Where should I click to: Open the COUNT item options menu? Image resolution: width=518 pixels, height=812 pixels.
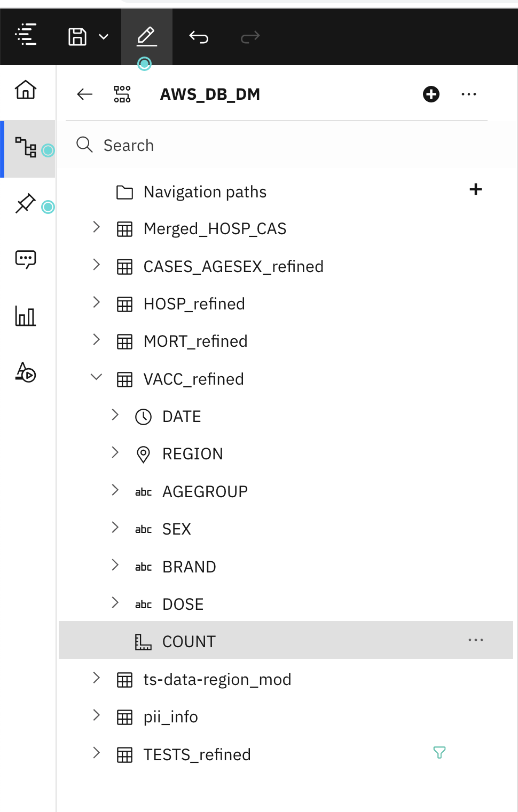point(476,640)
